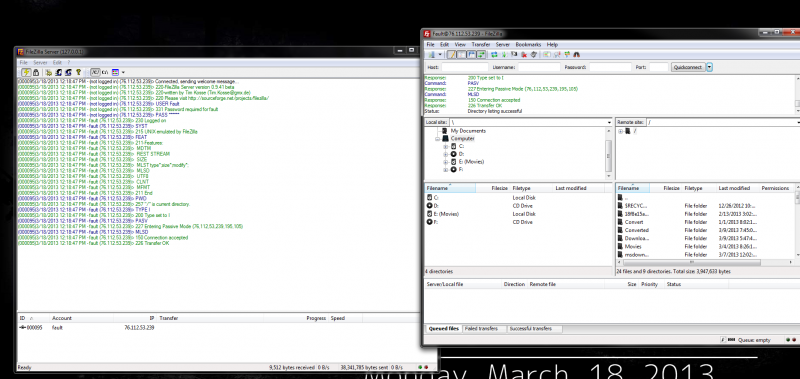800x379 pixels.
Task: Click the Username input field
Action: 539,67
